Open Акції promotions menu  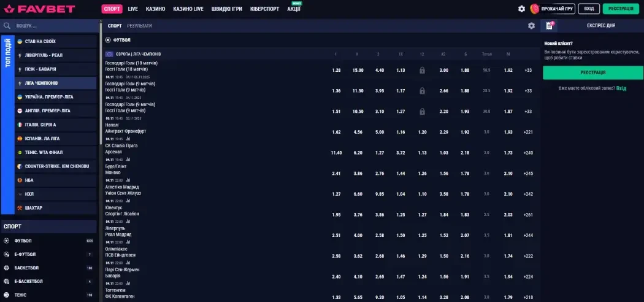(x=294, y=9)
